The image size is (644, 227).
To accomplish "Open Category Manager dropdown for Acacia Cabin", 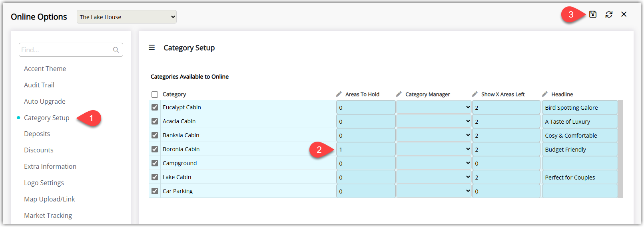I will (x=434, y=121).
